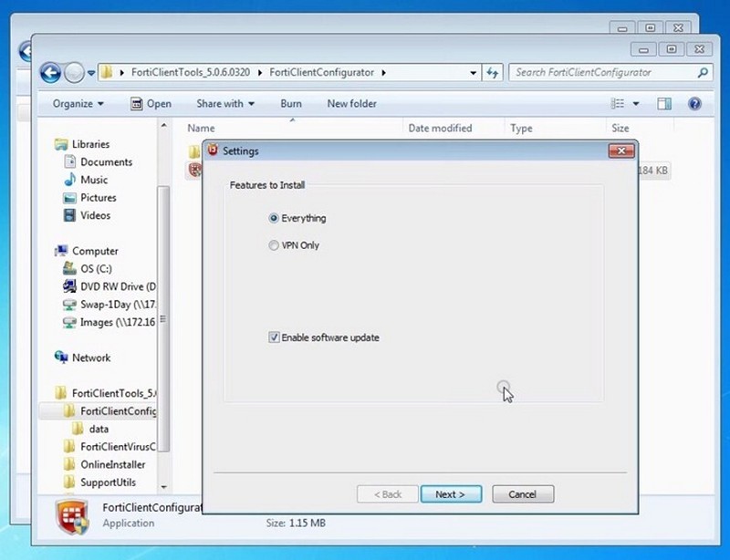Click the Pictures library icon

(70, 198)
